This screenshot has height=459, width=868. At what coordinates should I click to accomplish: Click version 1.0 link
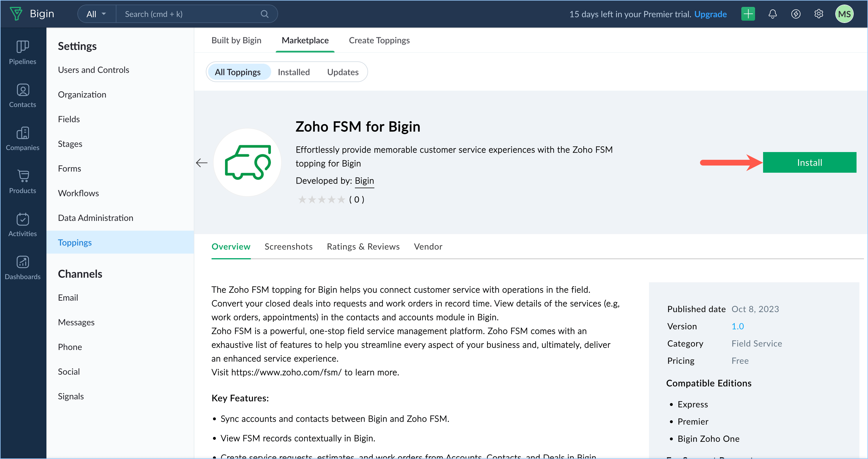(737, 326)
